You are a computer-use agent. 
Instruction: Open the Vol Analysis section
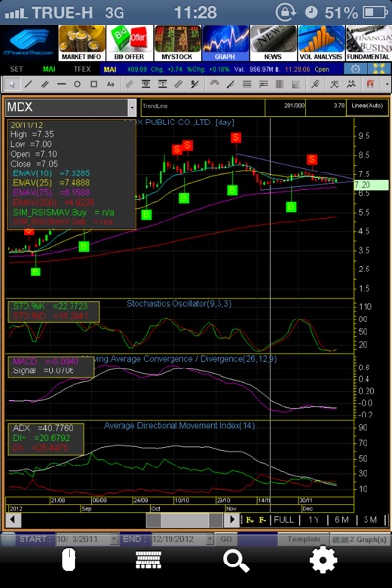point(320,43)
